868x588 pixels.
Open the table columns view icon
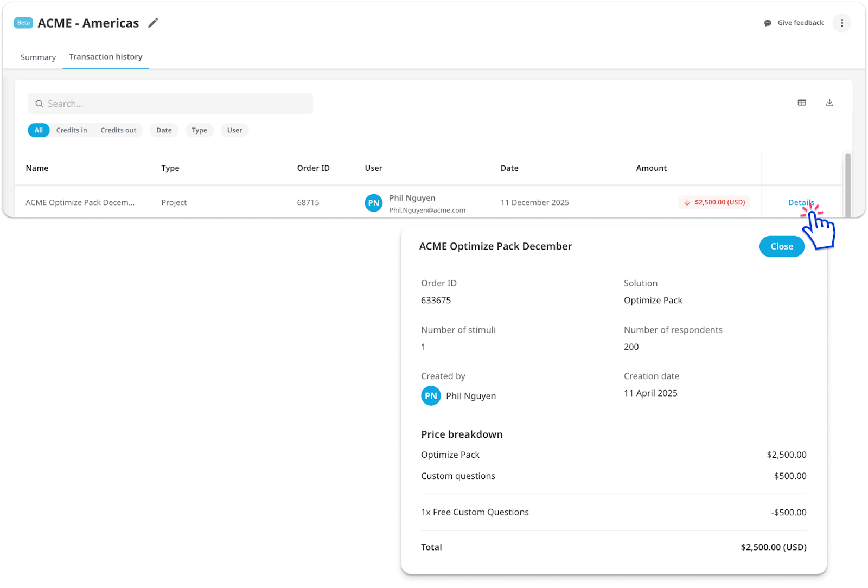(802, 103)
